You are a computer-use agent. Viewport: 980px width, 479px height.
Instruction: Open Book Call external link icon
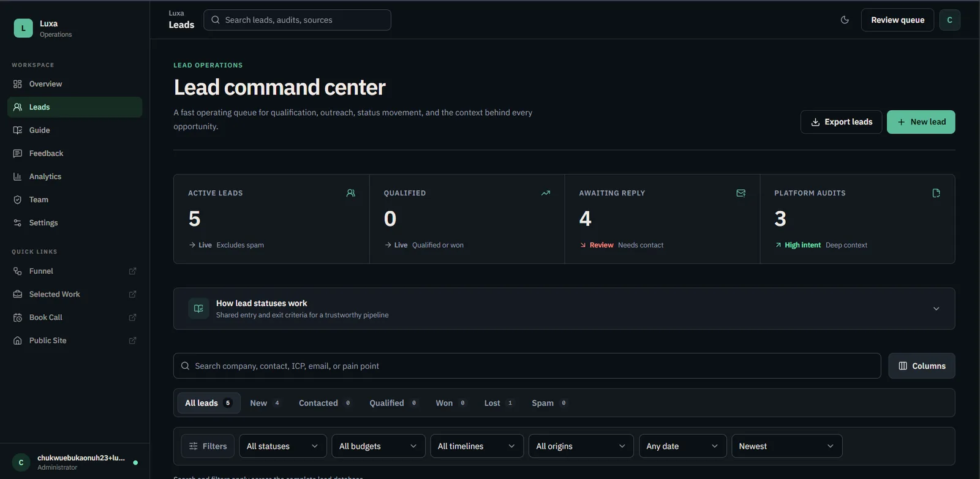(x=132, y=317)
